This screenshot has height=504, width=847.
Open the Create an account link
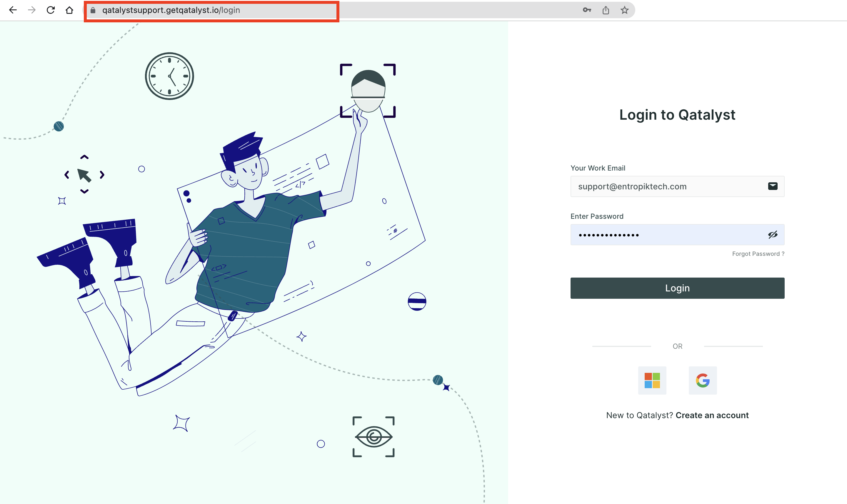[712, 415]
